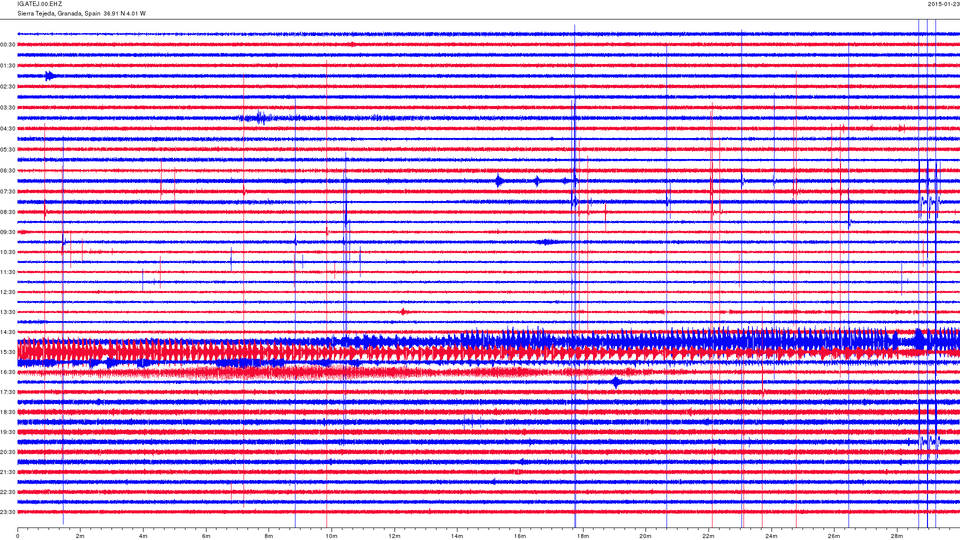Select the 13:30 time label
This screenshot has height=540, width=960.
(8, 312)
